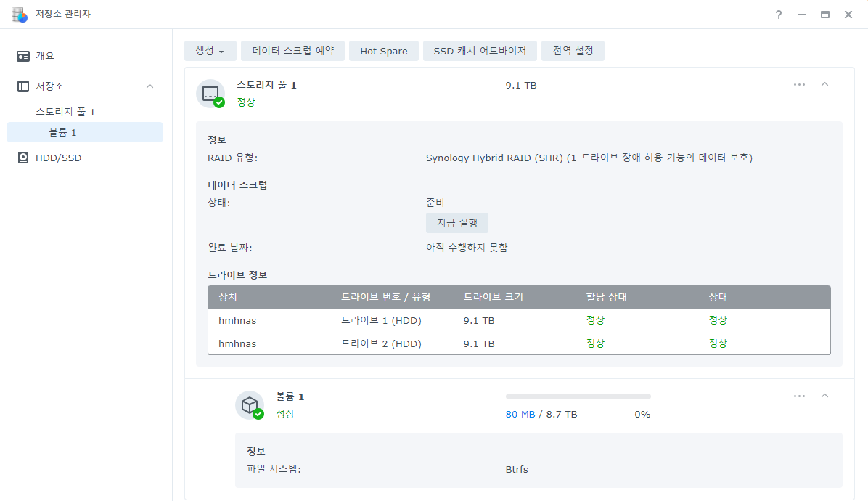Maximize the 저장소 관리자 window

pos(825,15)
